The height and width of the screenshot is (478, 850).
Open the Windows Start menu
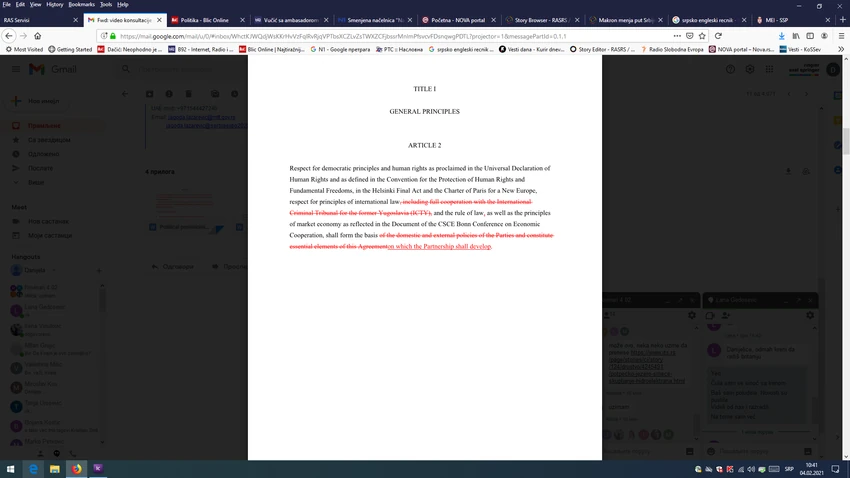point(10,469)
